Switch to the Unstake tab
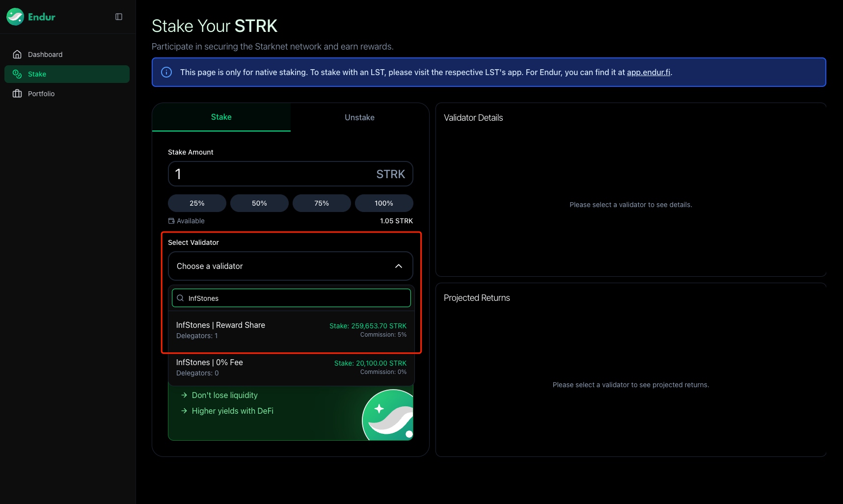Image resolution: width=843 pixels, height=504 pixels. coord(359,117)
